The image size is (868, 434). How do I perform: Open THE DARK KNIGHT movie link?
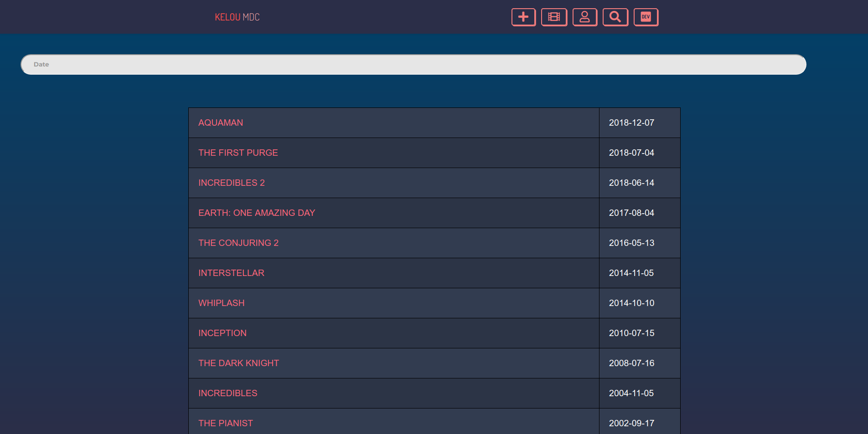point(238,363)
